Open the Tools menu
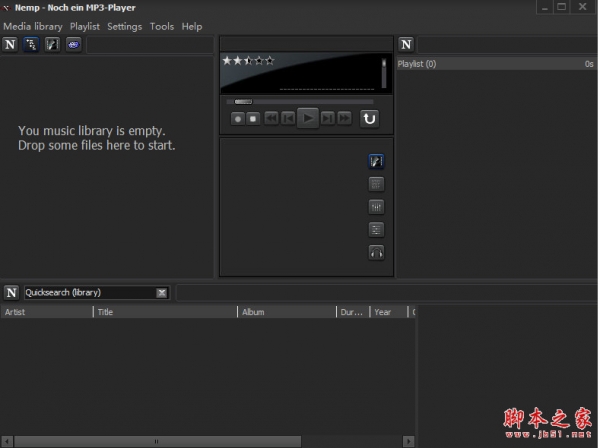600x448 pixels. tap(161, 26)
